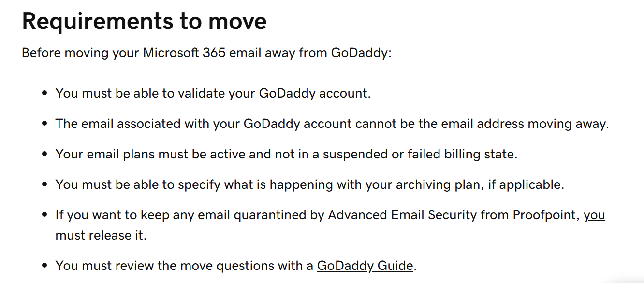Click the words "Microsoft 365" in the intro line
Image resolution: width=644 pixels, height=283 pixels.
coord(184,53)
